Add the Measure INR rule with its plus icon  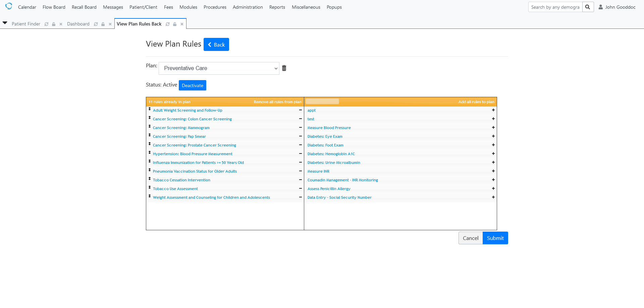(x=493, y=171)
